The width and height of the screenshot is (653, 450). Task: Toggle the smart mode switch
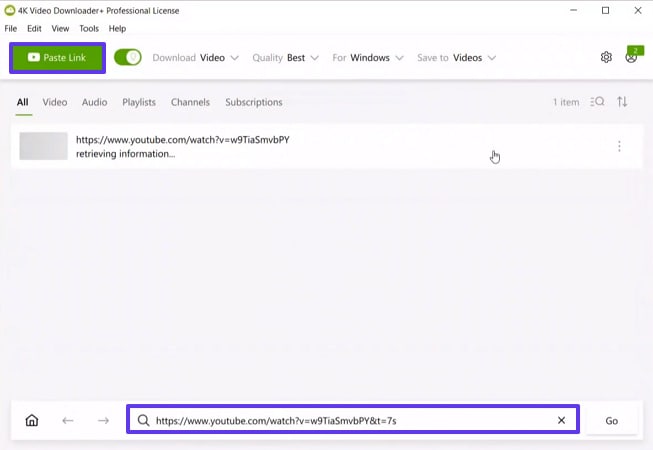coord(127,57)
